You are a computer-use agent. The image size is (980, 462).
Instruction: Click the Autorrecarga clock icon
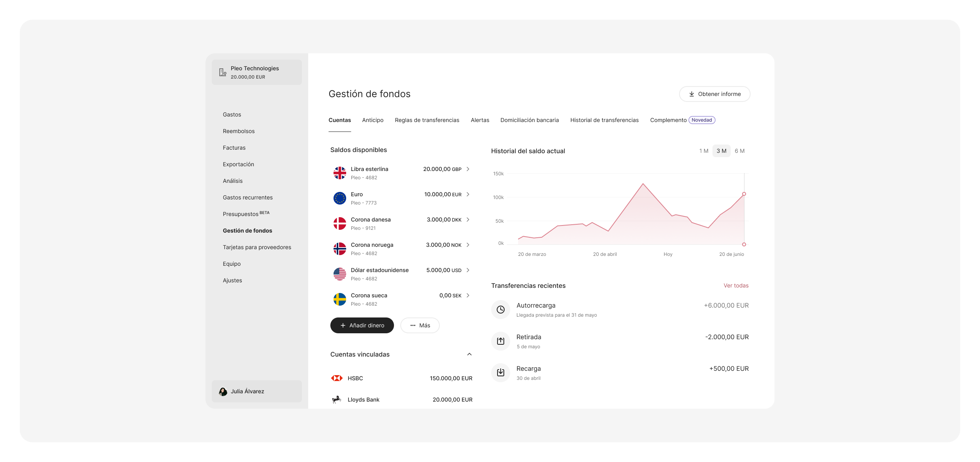click(500, 310)
